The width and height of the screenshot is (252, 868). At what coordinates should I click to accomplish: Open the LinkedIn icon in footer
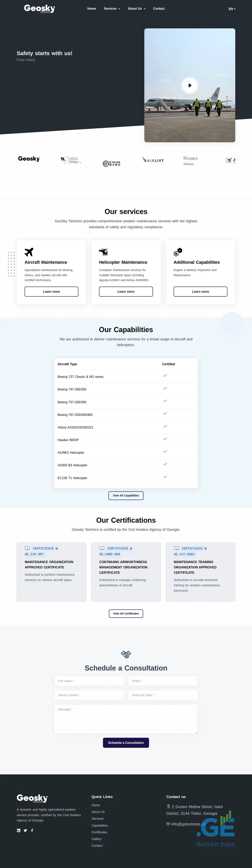pyautogui.click(x=19, y=830)
